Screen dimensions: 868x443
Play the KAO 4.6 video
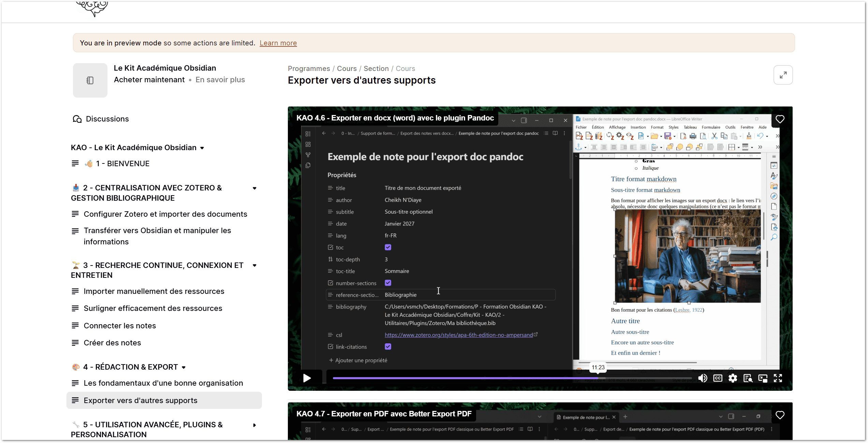pos(307,378)
